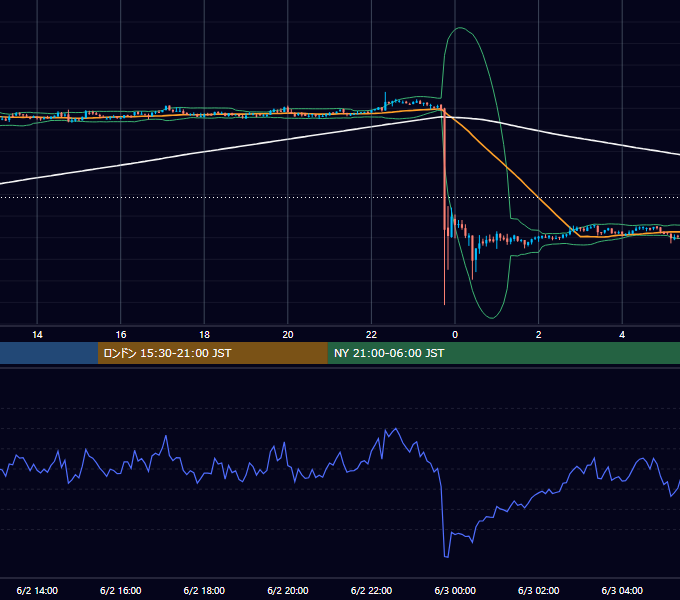Click the '22' hour label on price chart axis
The height and width of the screenshot is (600, 680).
[372, 335]
